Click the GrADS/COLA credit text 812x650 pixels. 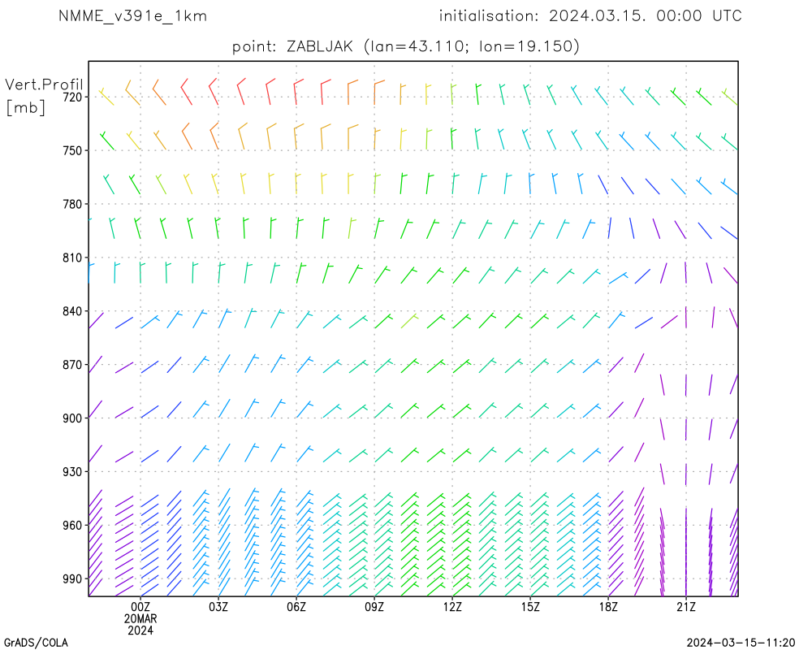tap(37, 643)
